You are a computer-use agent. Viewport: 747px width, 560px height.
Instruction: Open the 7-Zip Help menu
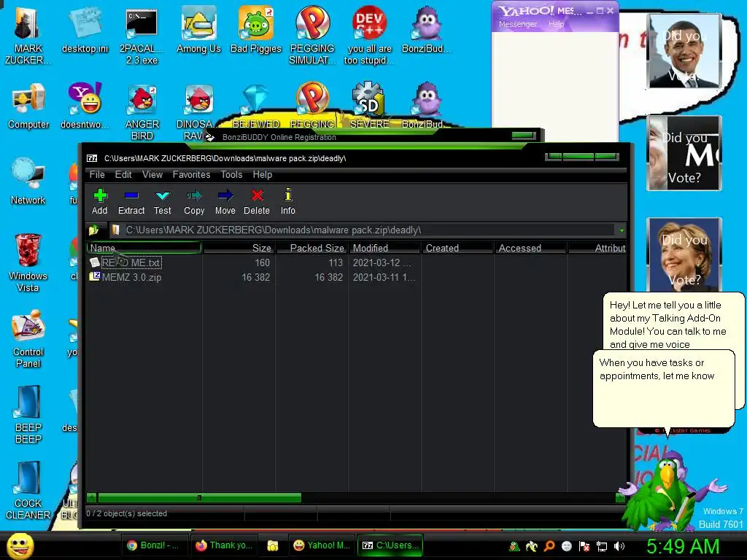tap(263, 175)
